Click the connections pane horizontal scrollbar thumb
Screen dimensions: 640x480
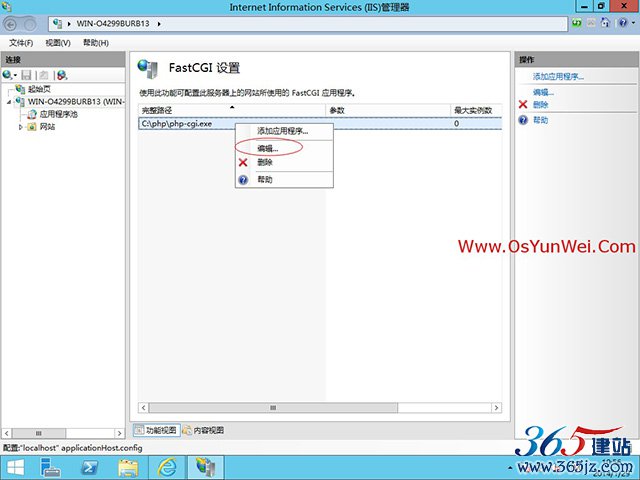(38, 433)
